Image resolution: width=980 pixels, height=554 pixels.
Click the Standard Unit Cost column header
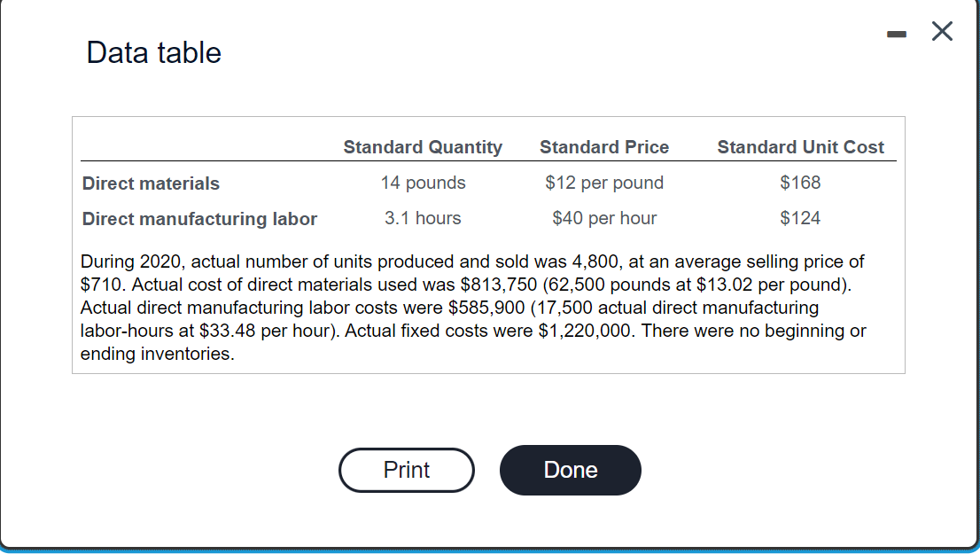coord(800,147)
